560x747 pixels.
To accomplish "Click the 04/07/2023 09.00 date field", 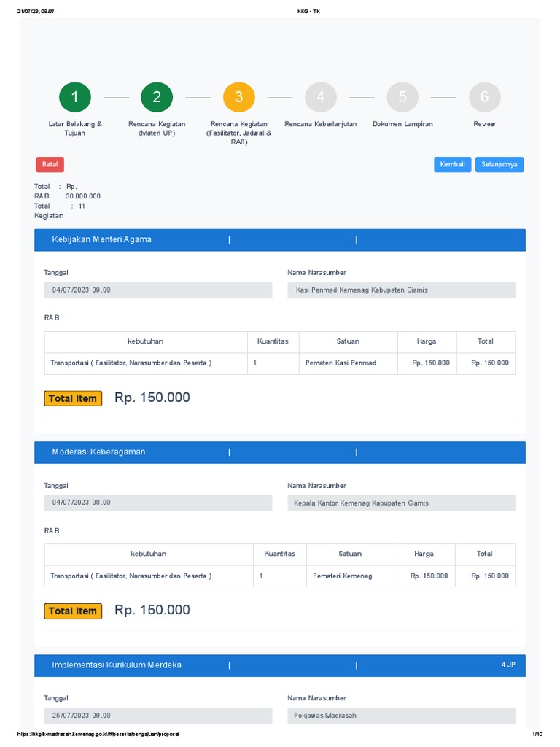I will click(157, 290).
